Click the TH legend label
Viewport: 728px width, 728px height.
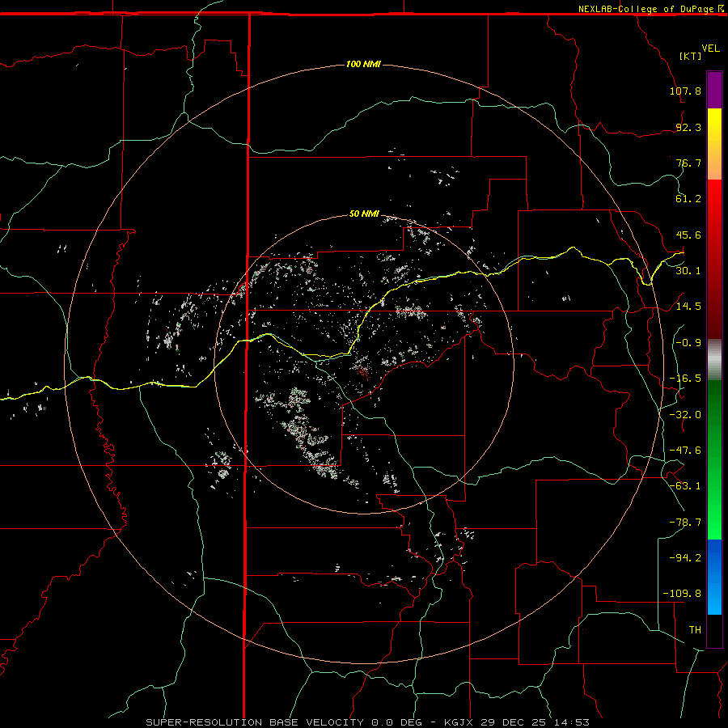[x=695, y=629]
